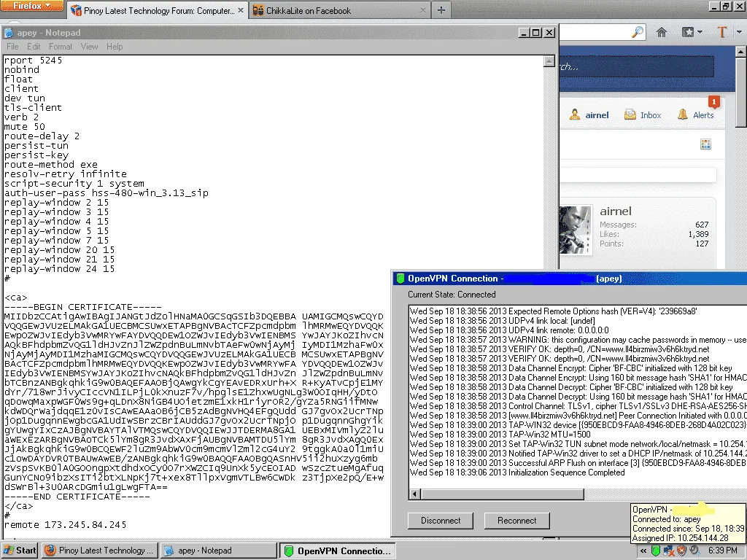Click the colored grid icon on forum page
Screen dimensions: 747x560
706,144
